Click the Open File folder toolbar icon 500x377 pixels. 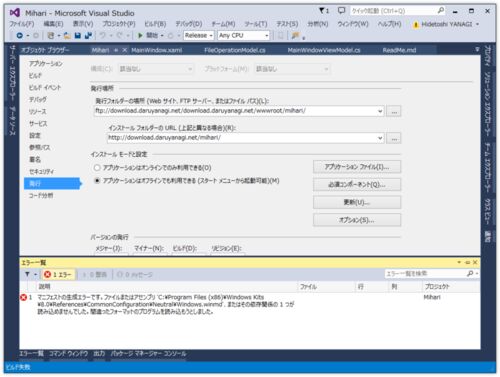[67, 35]
